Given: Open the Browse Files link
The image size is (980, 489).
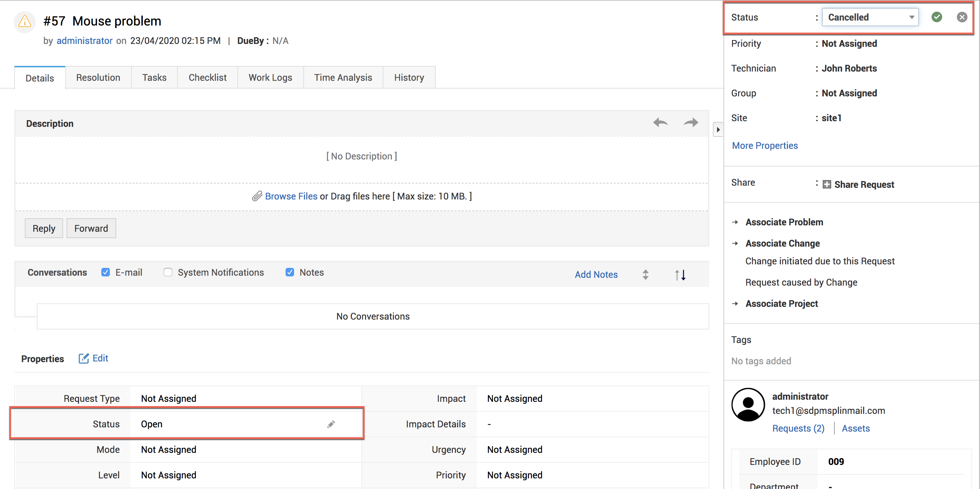Looking at the screenshot, I should tap(291, 196).
